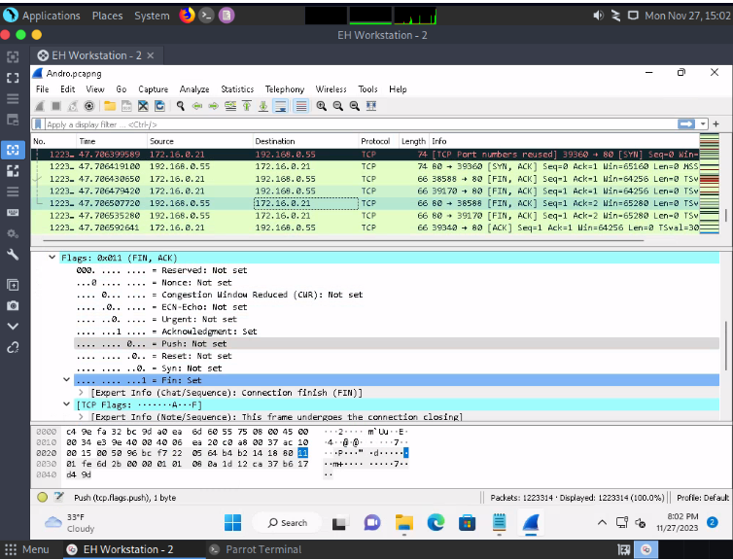Image resolution: width=733 pixels, height=560 pixels.
Task: Open the Analyze menu
Action: coord(194,89)
